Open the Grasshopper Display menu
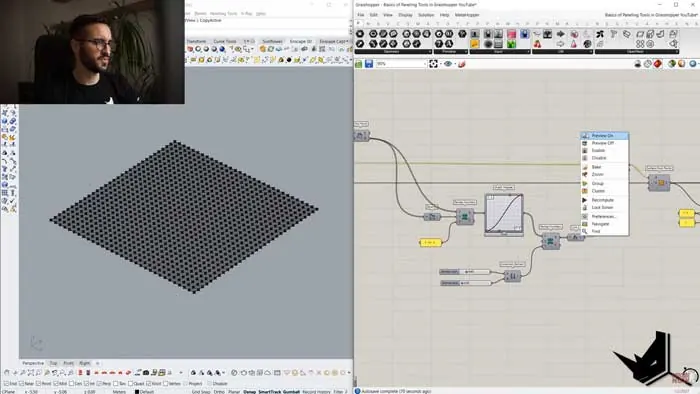Image resolution: width=700 pixels, height=394 pixels. pyautogui.click(x=405, y=15)
